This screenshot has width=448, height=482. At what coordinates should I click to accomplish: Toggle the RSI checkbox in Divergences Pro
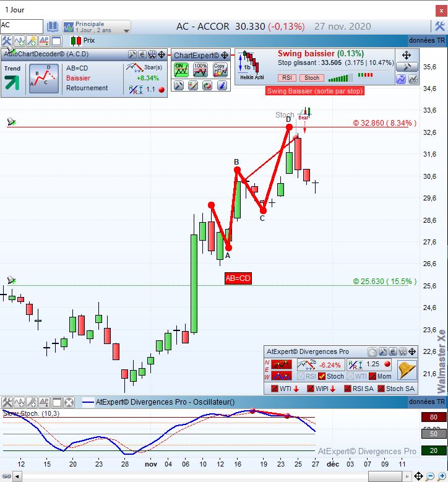(301, 376)
